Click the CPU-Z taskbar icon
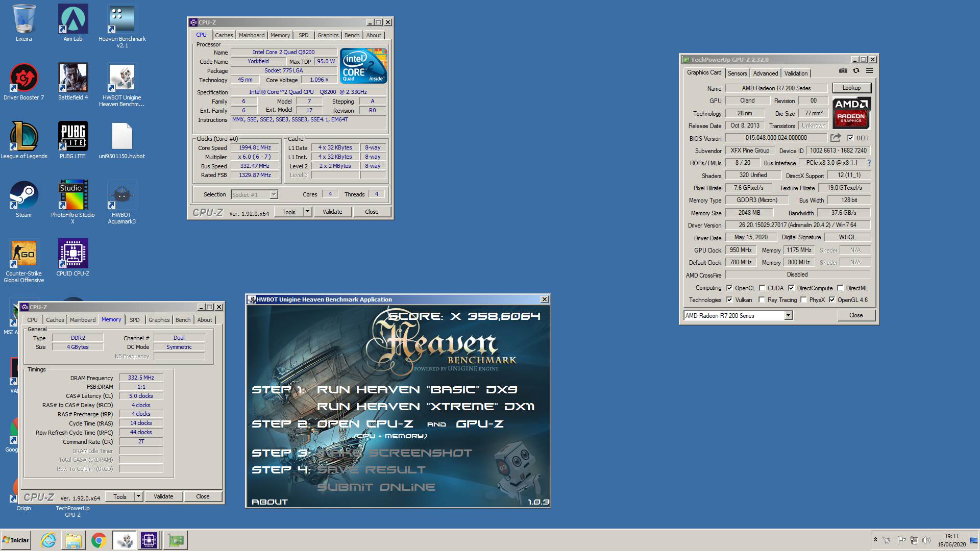980x551 pixels. pos(149,540)
